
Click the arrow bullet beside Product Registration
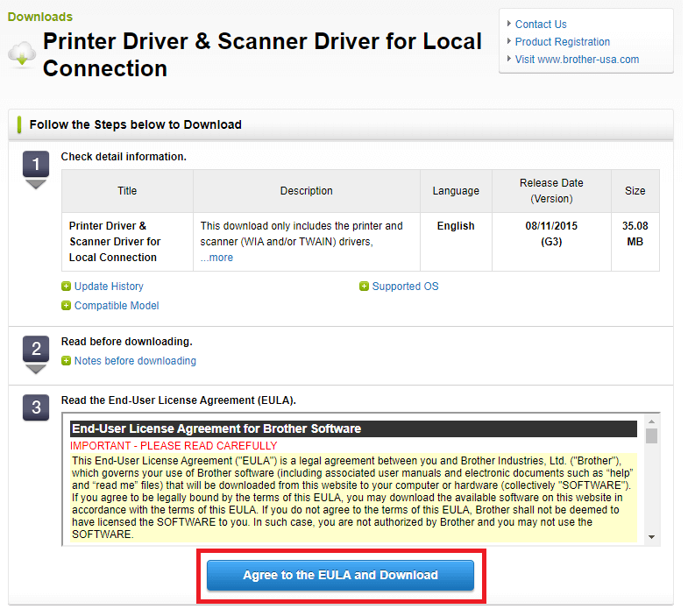[x=508, y=42]
